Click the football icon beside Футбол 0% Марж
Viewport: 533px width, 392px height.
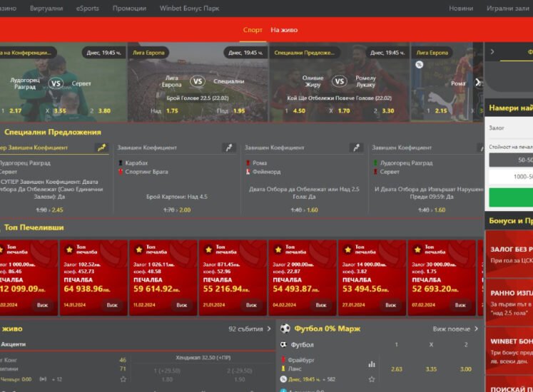tap(285, 329)
